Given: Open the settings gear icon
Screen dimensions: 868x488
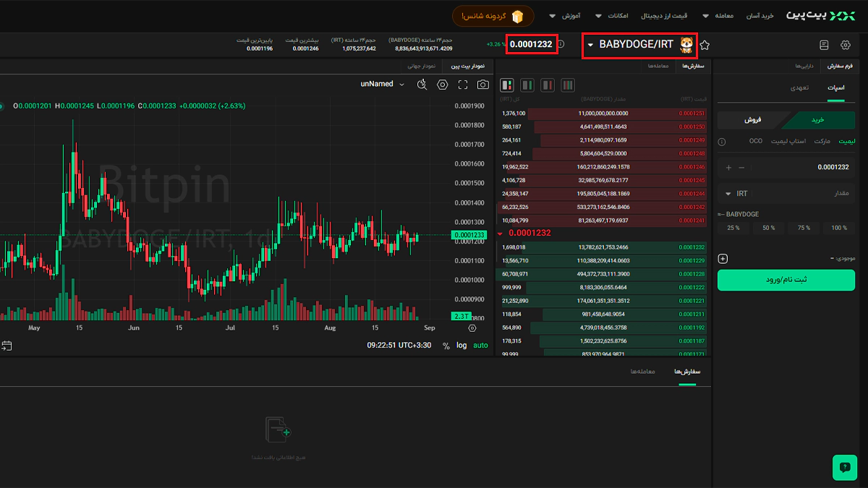Looking at the screenshot, I should (846, 45).
